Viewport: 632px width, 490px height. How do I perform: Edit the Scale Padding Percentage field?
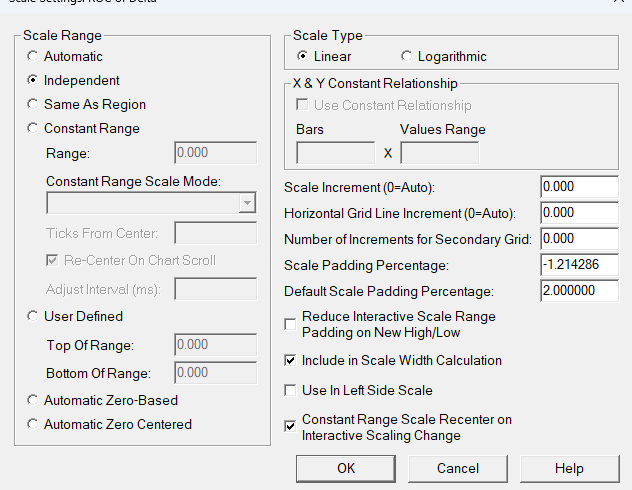pyautogui.click(x=579, y=265)
